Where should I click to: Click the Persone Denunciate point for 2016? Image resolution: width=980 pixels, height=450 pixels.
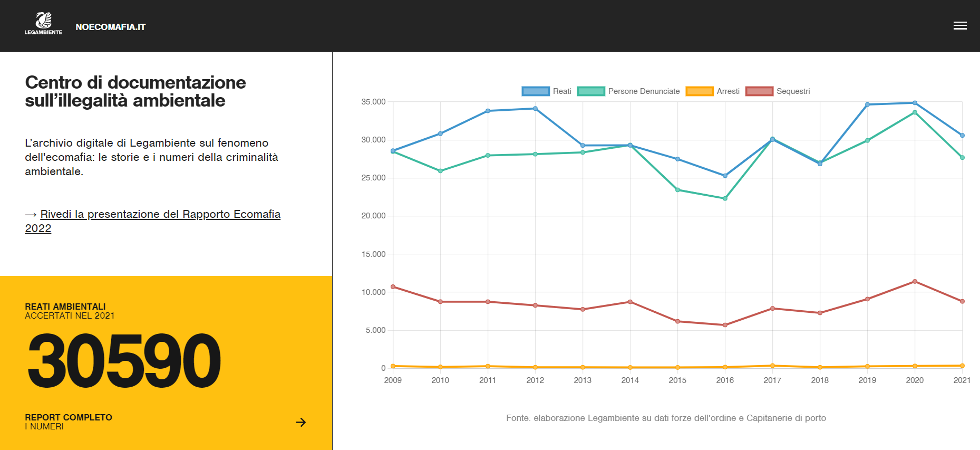click(x=725, y=198)
